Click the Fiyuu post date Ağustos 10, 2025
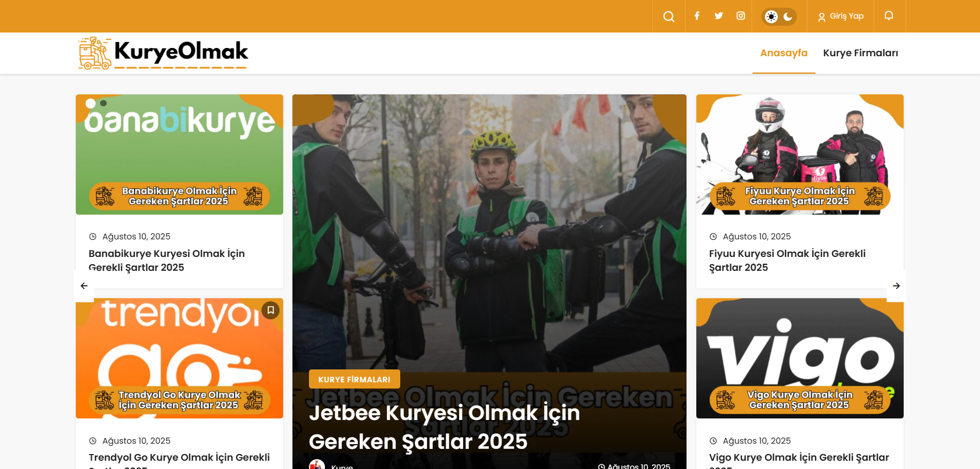The width and height of the screenshot is (980, 469). pos(757,236)
